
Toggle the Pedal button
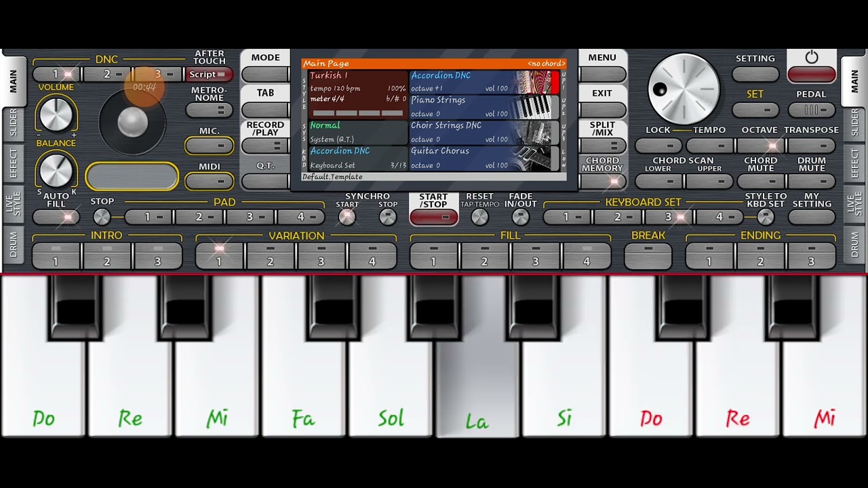812,110
